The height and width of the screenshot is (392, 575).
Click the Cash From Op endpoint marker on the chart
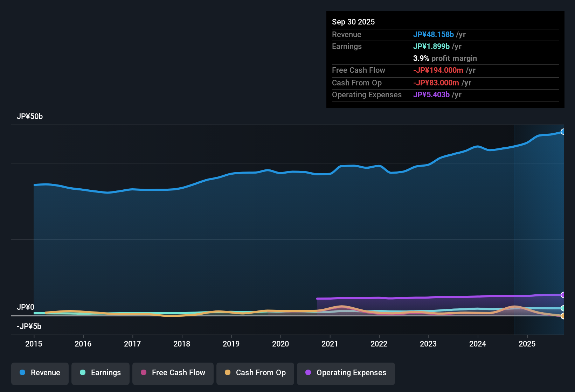[563, 316]
